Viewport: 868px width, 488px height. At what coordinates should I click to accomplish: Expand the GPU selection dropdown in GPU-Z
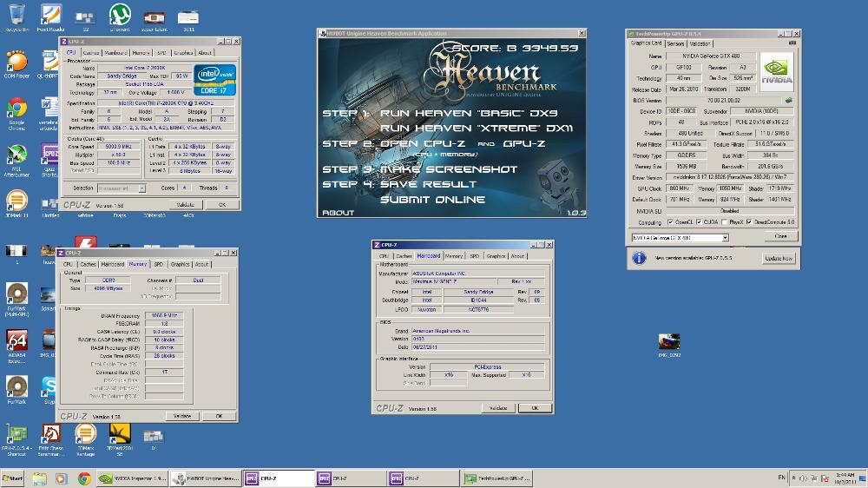pos(725,238)
